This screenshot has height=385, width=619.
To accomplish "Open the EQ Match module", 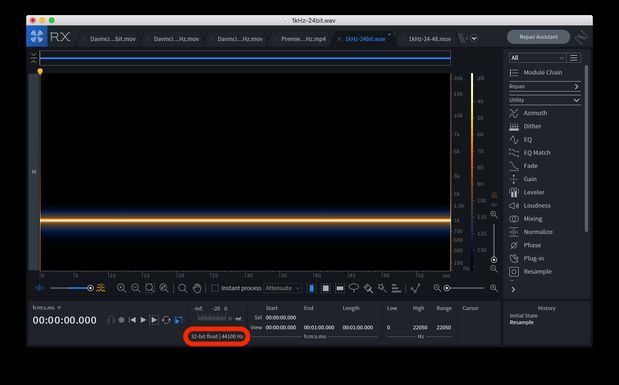I will point(530,153).
